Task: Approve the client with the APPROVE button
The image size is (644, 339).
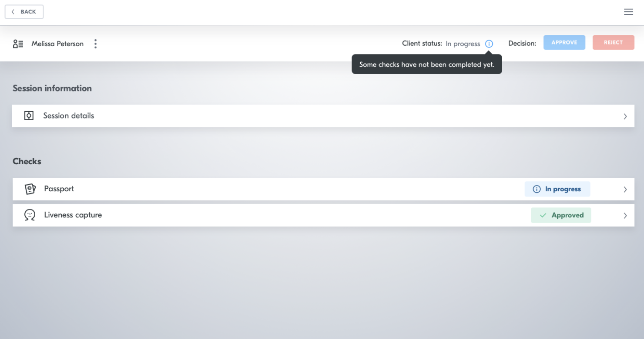Action: click(564, 42)
